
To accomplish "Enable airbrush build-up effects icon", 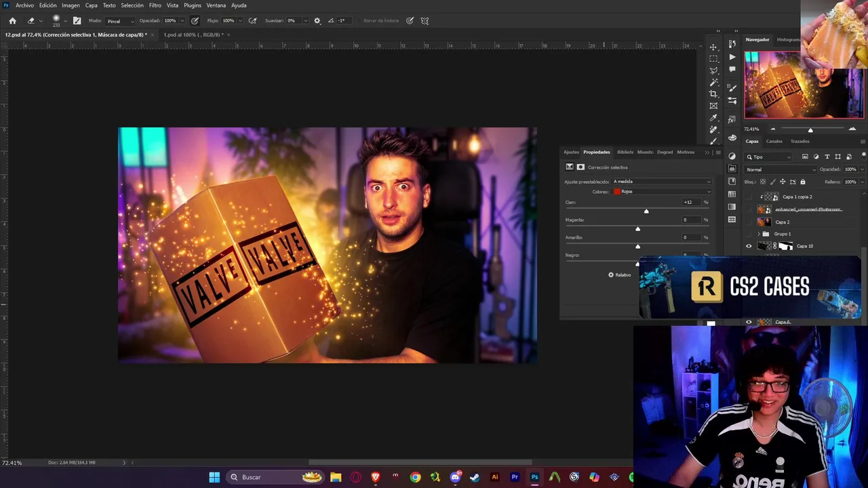I will tap(253, 20).
